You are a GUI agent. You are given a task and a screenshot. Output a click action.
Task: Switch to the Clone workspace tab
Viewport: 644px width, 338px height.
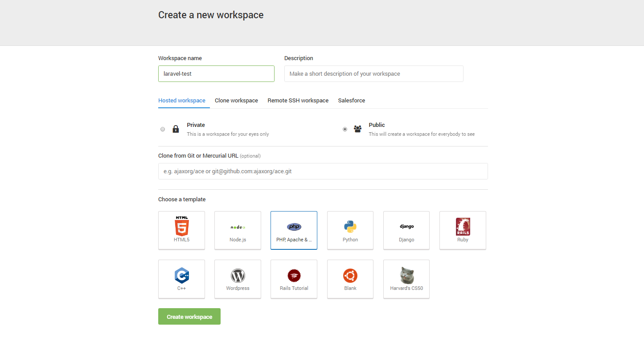(236, 100)
